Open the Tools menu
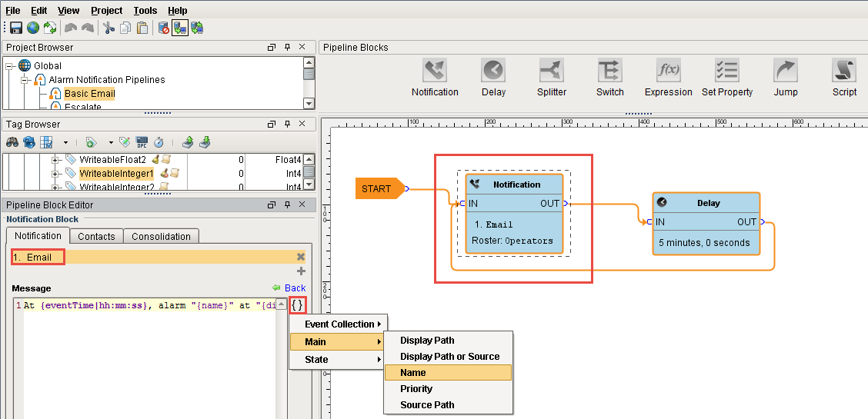868x419 pixels. (145, 10)
